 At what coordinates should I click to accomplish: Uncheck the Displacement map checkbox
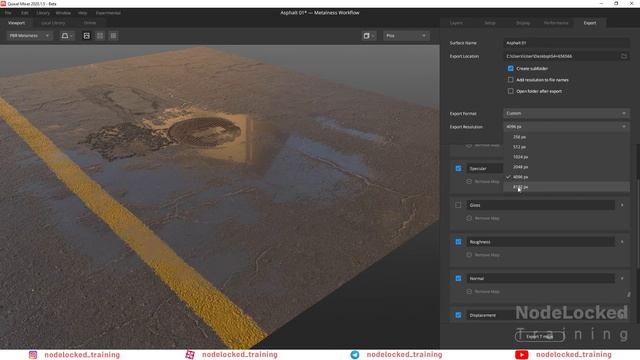[x=458, y=315]
